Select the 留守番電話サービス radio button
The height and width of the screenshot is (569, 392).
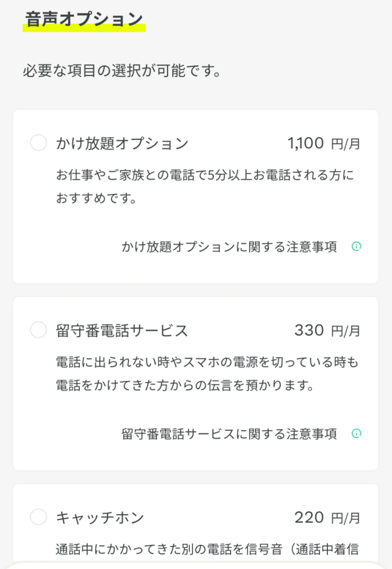click(x=38, y=330)
